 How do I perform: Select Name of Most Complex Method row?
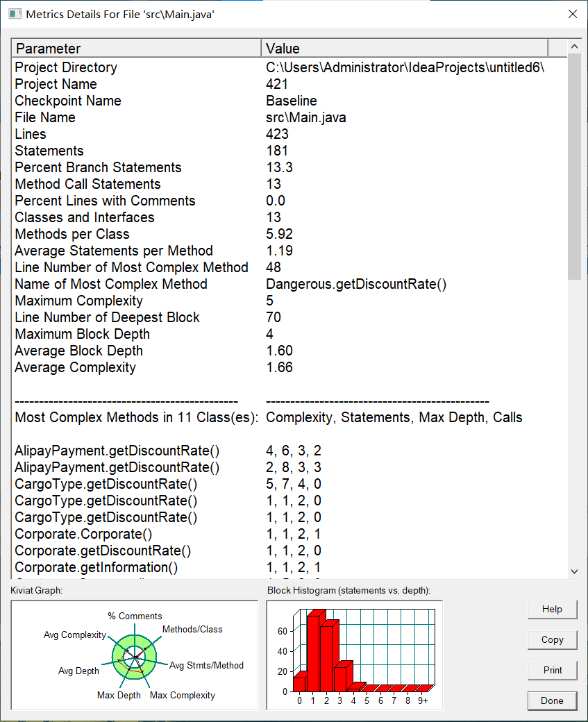pos(289,284)
